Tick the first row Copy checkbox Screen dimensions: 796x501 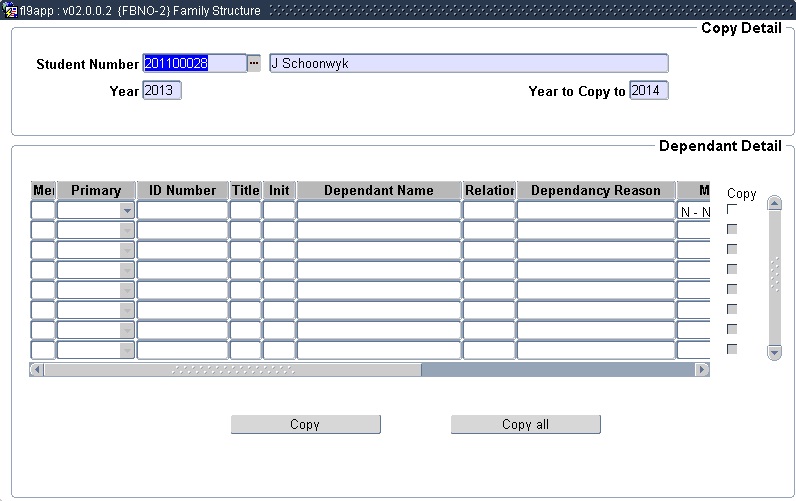pyautogui.click(x=732, y=209)
